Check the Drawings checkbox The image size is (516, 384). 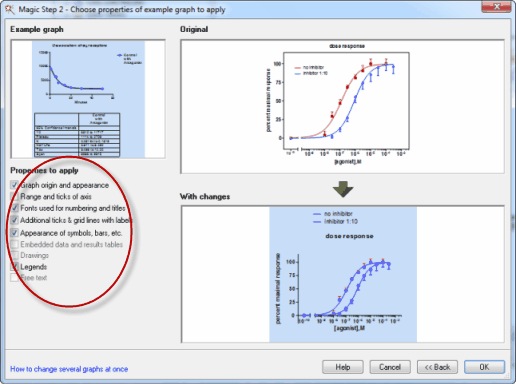point(14,255)
